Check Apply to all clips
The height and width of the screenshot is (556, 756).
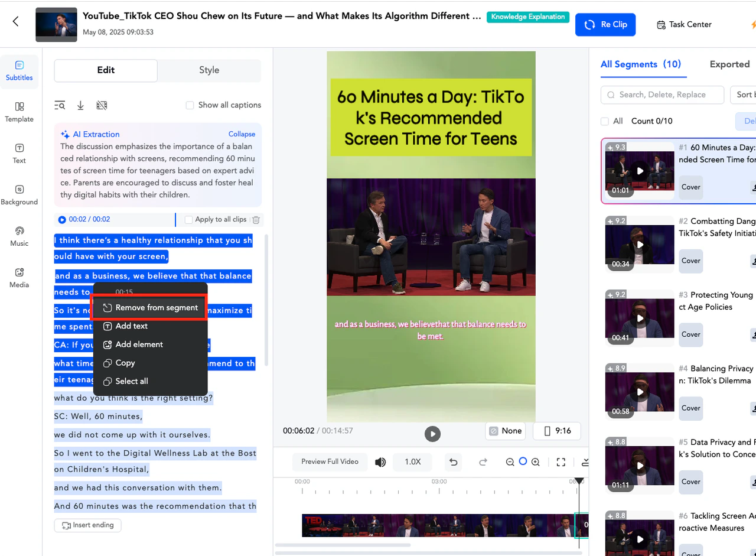(189, 220)
